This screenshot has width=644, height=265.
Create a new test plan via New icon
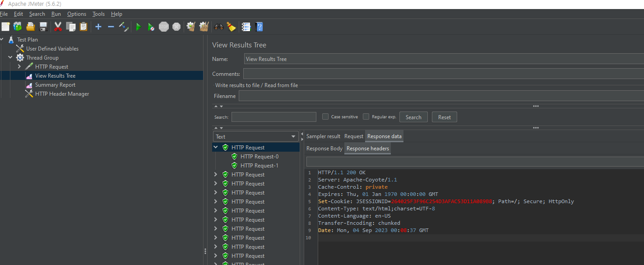click(5, 27)
